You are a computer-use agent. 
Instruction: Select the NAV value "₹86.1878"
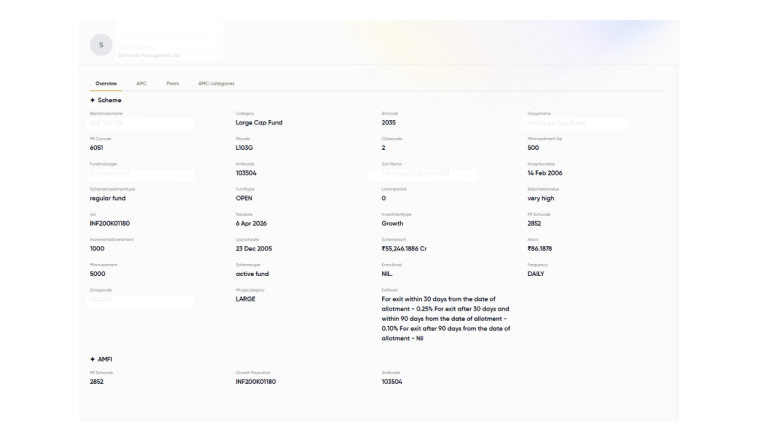pos(539,249)
